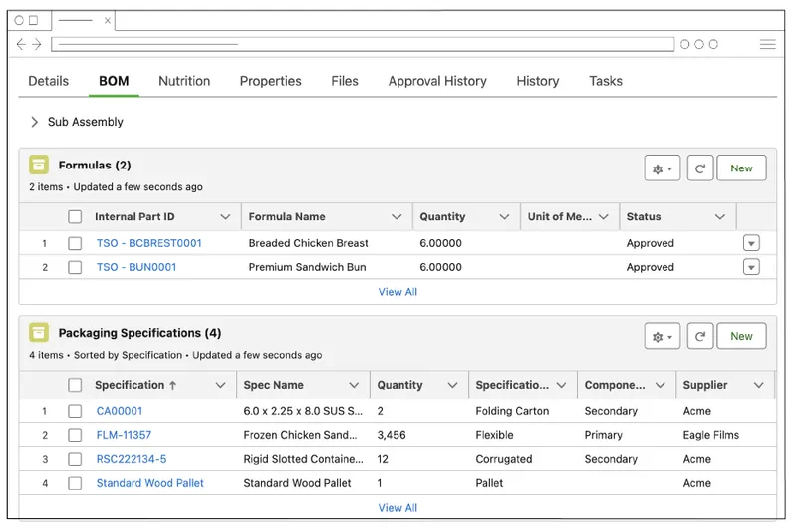Click the Formulas section list icon
The image size is (797, 532).
[39, 165]
